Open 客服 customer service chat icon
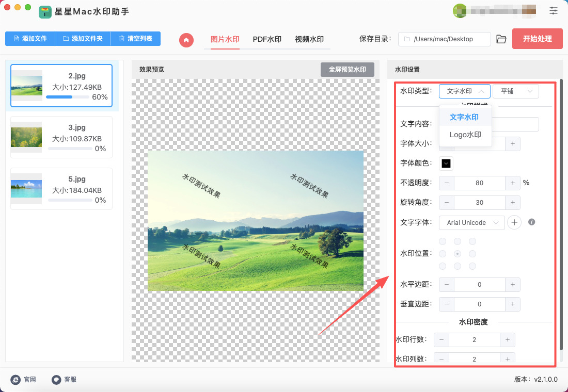 point(56,380)
